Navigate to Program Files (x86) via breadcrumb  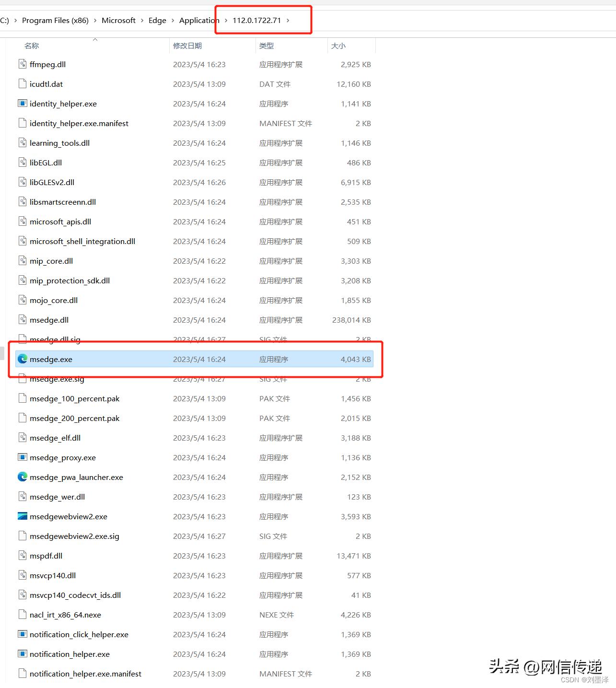click(x=55, y=20)
